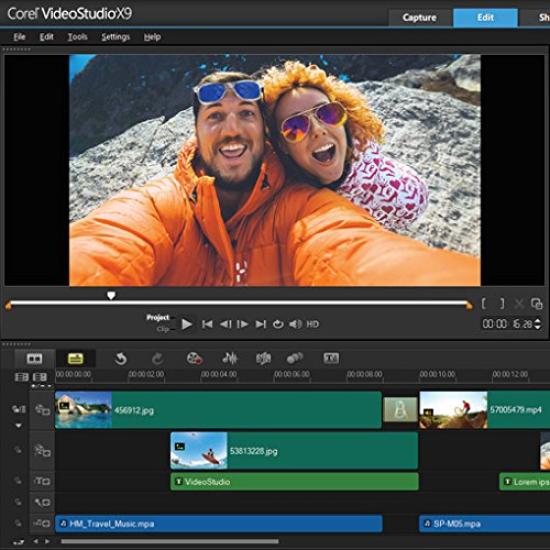Toggle ripple editing on the overlay track
The height and width of the screenshot is (550, 550).
click(18, 450)
